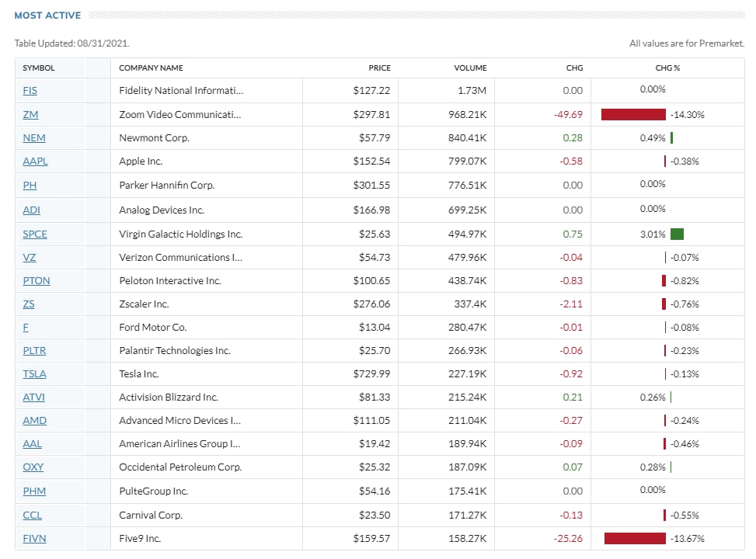Click the CHG % column header
Viewport: 756px width, 559px height.
(667, 68)
